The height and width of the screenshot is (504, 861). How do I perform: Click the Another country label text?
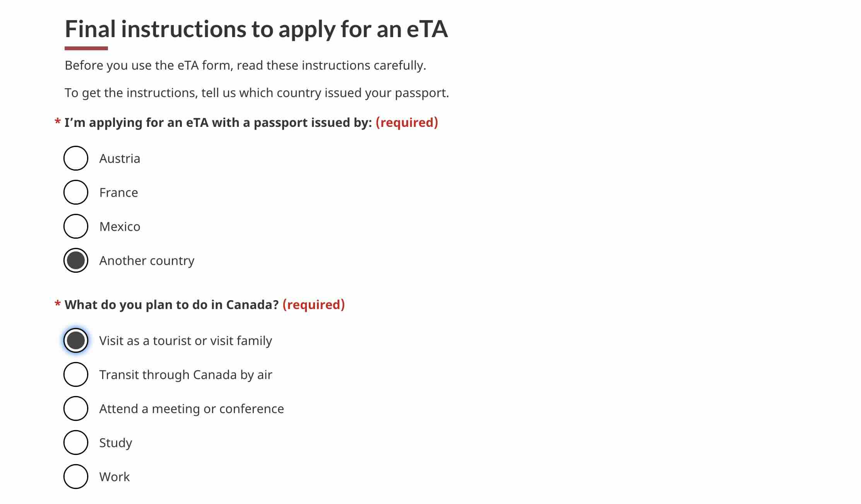click(x=147, y=260)
